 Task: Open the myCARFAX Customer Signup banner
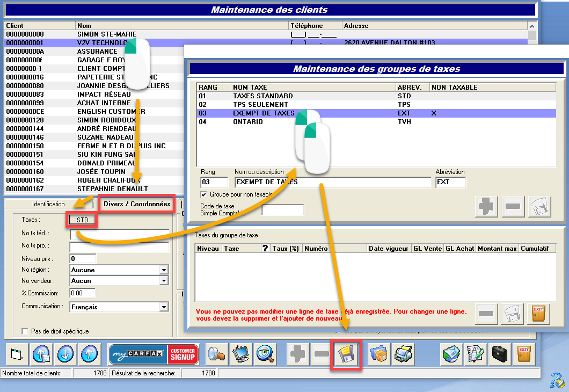[154, 354]
